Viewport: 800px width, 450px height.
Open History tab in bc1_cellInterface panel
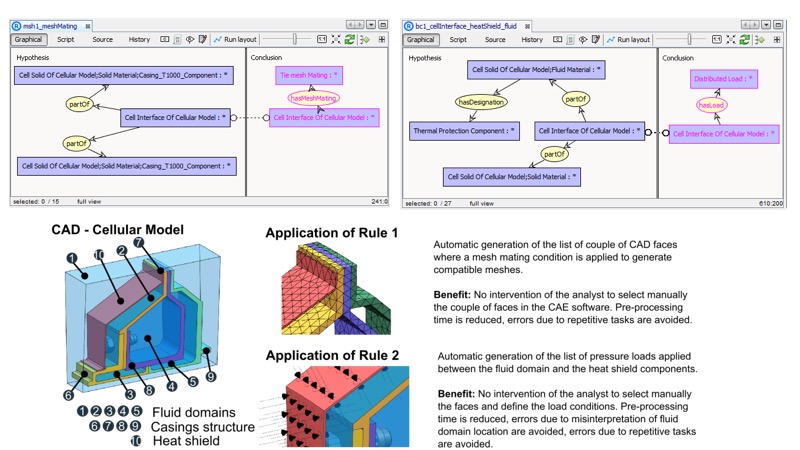(x=532, y=40)
